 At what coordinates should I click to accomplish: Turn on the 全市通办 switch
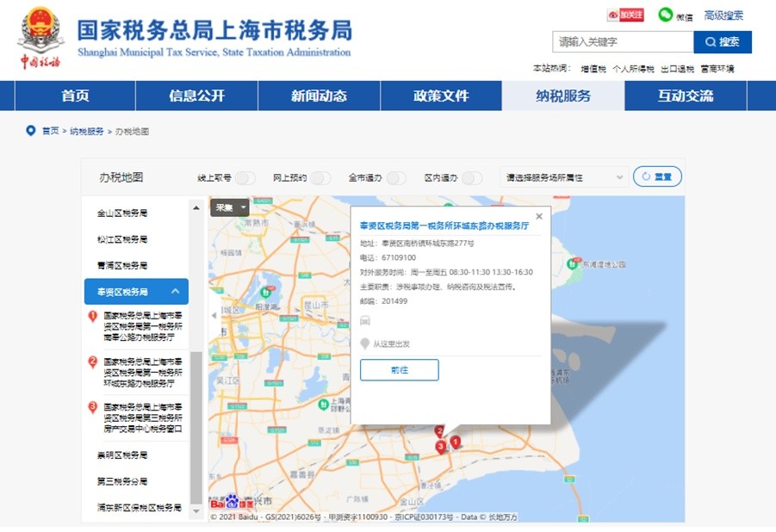(396, 177)
